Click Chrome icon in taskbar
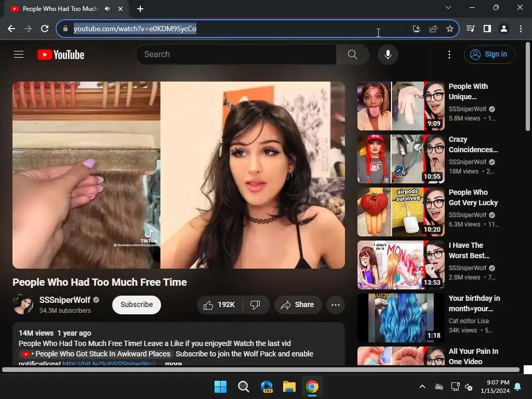532x399 pixels. (312, 387)
